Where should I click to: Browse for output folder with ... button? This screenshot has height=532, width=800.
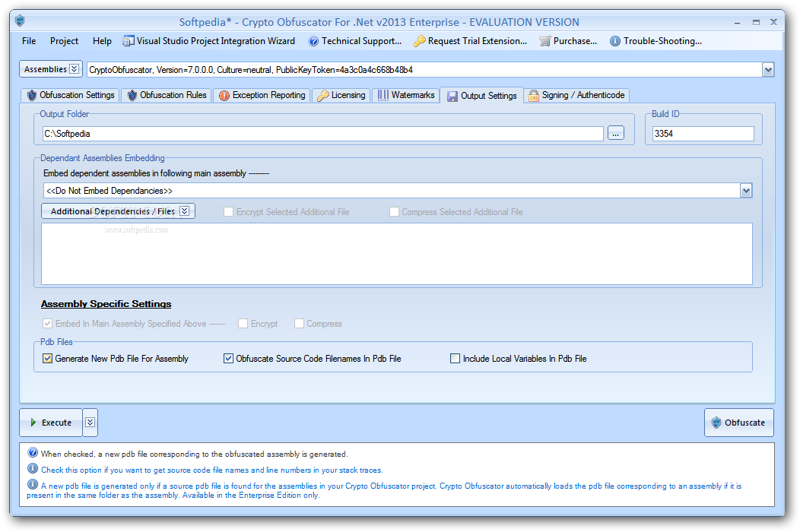[x=616, y=134]
